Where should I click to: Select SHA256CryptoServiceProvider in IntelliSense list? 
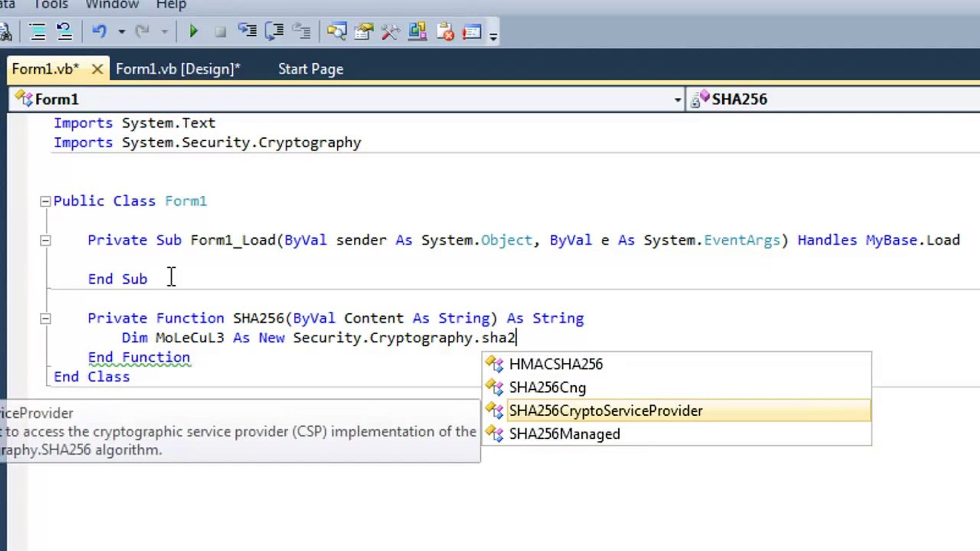677,411
